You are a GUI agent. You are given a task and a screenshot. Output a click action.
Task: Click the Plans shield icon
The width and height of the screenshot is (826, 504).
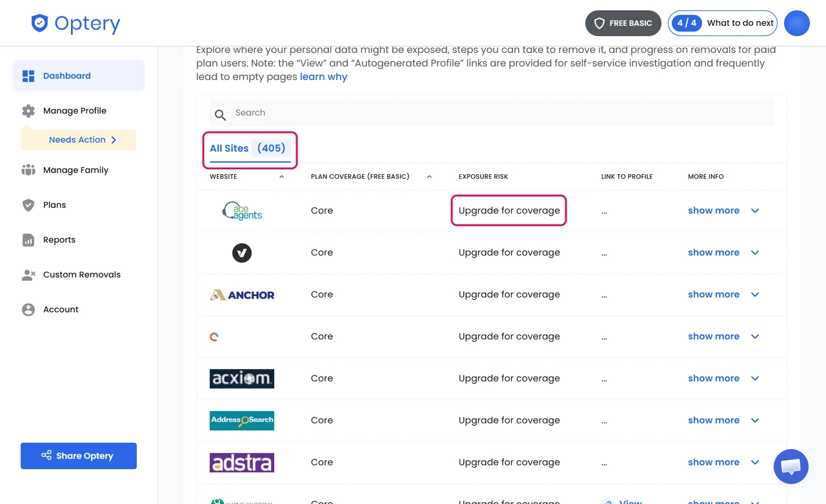(x=28, y=205)
